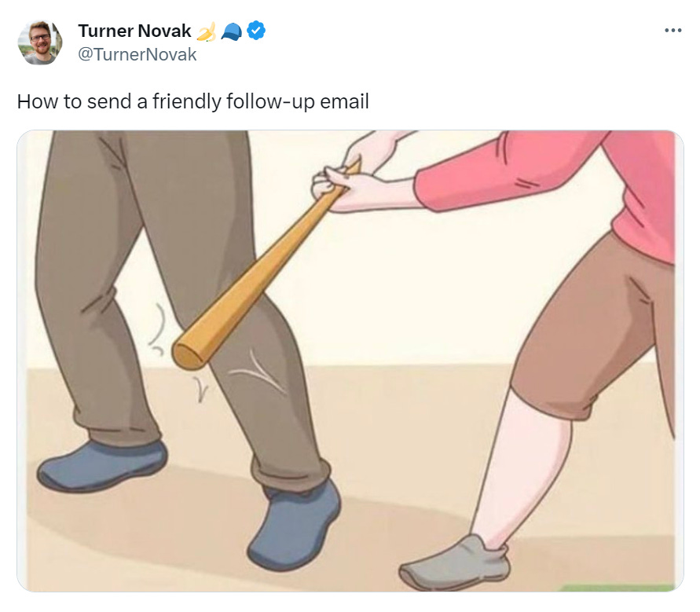Click the white impact lines on the pants

coord(259,372)
